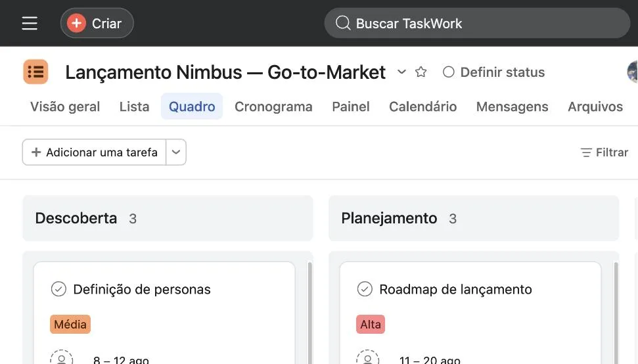Viewport: 638px width, 364px height.
Task: Open the user avatar at the right edge
Action: [x=632, y=72]
